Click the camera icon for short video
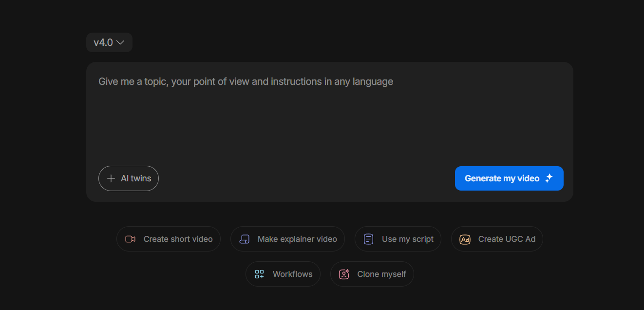Image resolution: width=644 pixels, height=310 pixels. [x=130, y=239]
